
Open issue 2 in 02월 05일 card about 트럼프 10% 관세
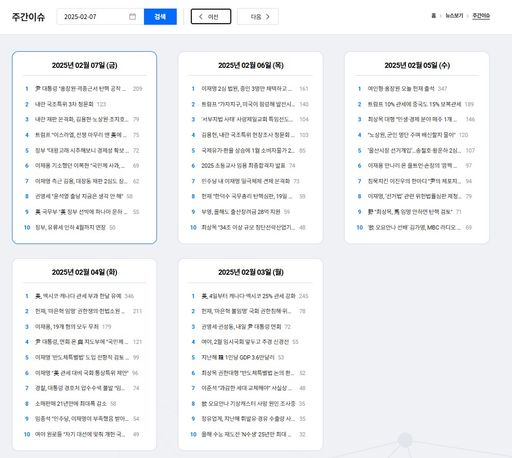point(414,104)
